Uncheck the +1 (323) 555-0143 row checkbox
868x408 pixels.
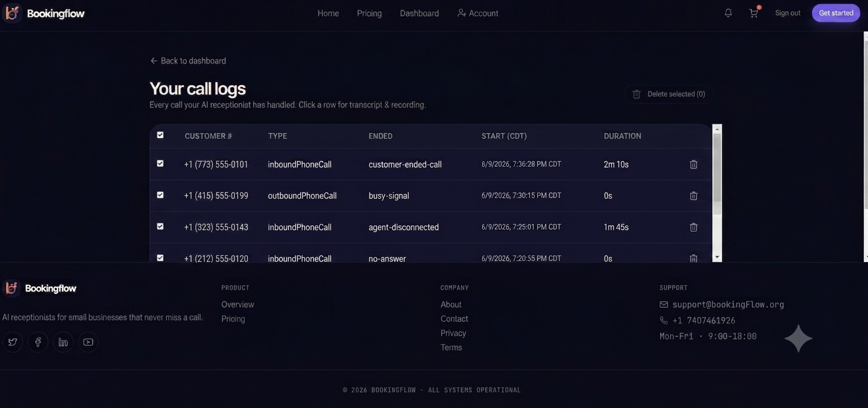160,227
